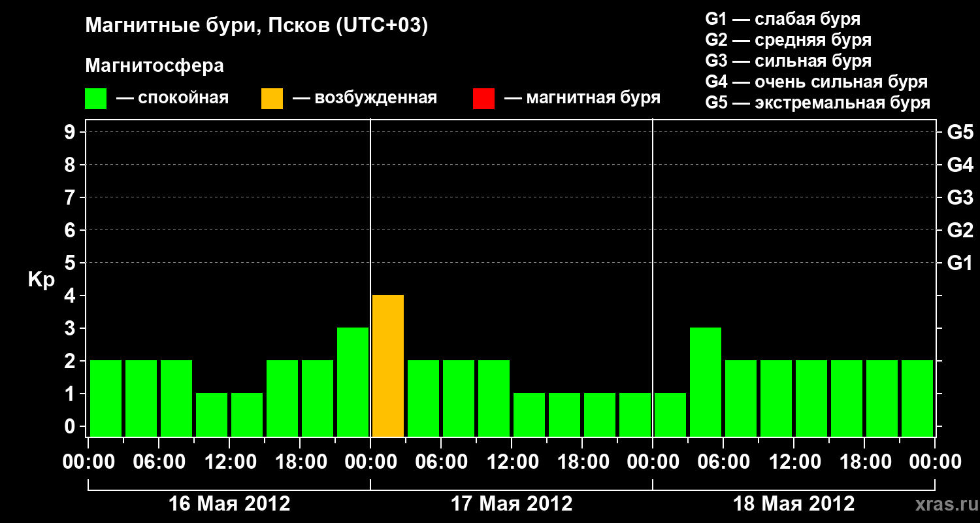This screenshot has width=980, height=523.
Task: Click the '18:00' time label above 17 Мая
Action: (x=583, y=462)
